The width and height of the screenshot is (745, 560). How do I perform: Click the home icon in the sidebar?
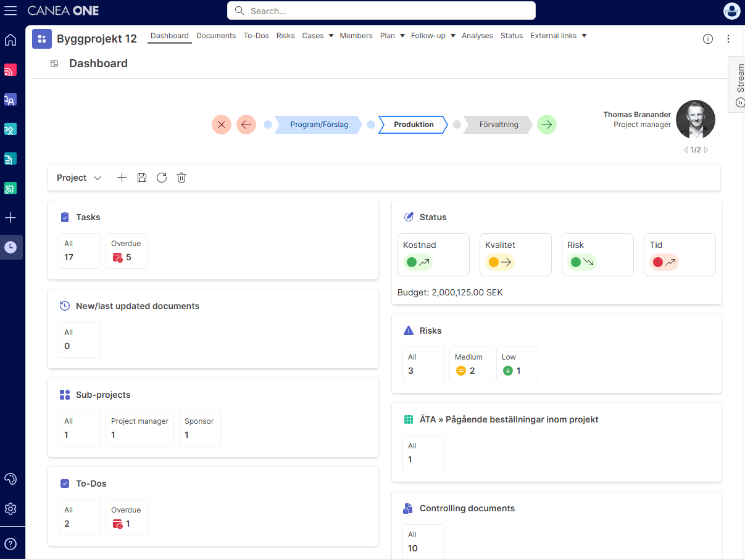[x=10, y=40]
